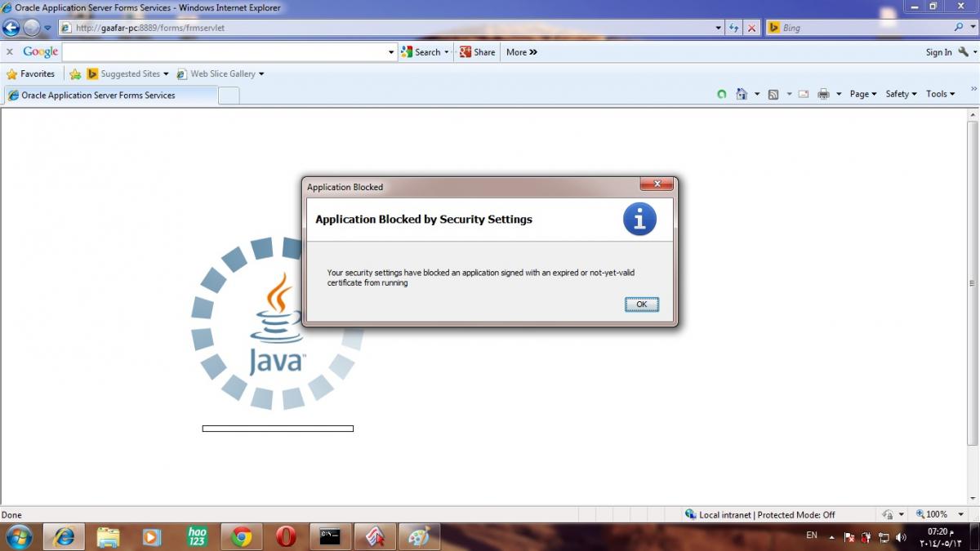This screenshot has height=551, width=980.
Task: Open the Page dropdown menu
Action: point(862,94)
